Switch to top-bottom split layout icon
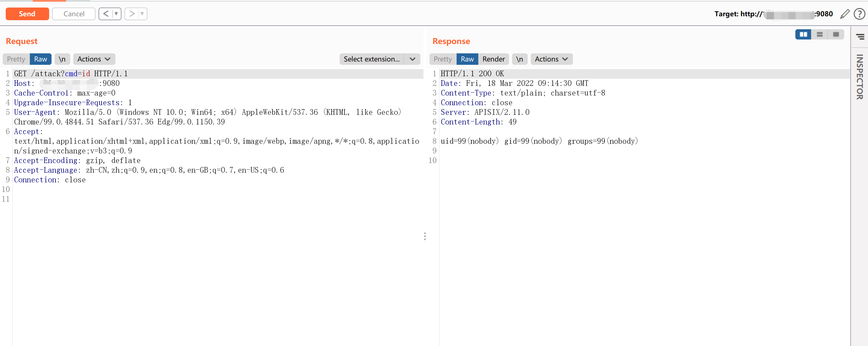The width and height of the screenshot is (868, 346). pos(819,34)
